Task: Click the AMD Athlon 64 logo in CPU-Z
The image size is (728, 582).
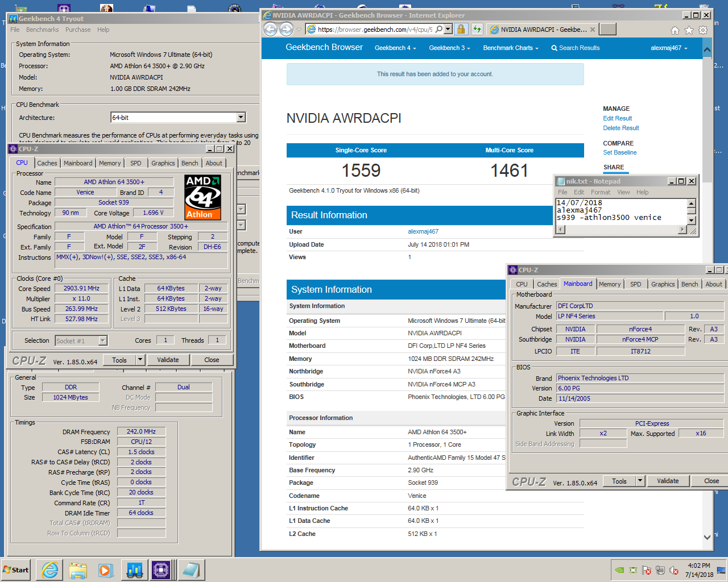Action: 202,197
